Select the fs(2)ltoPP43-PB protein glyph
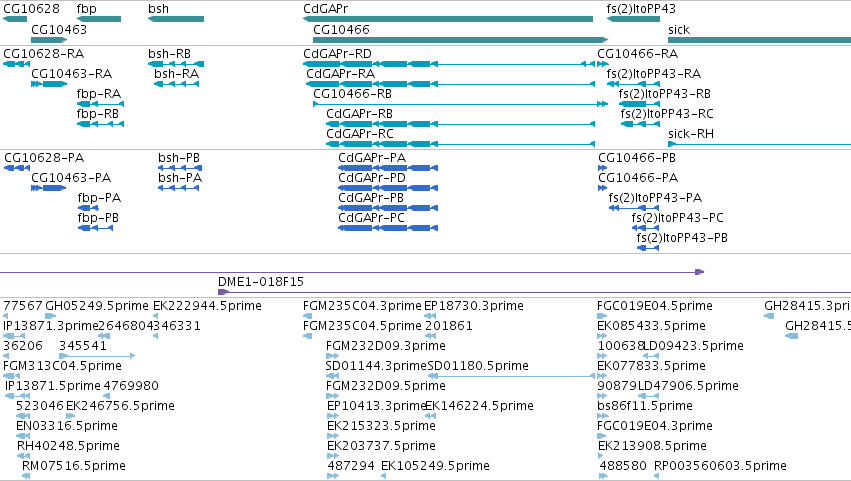 click(647, 248)
